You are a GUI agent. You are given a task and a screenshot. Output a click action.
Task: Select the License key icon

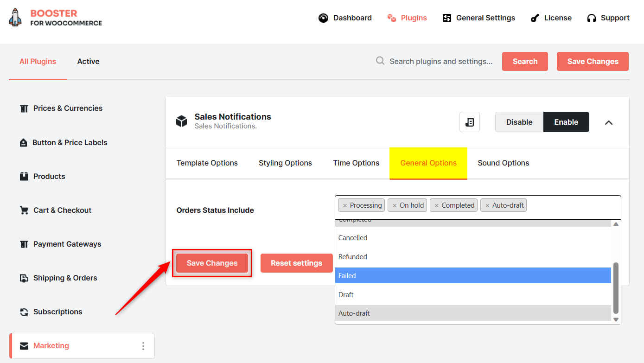click(534, 18)
